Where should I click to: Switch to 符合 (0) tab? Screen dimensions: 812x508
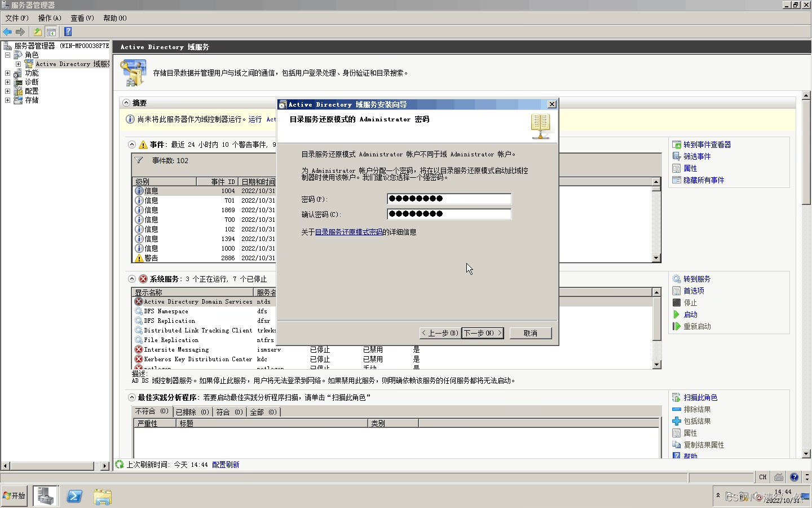click(230, 412)
